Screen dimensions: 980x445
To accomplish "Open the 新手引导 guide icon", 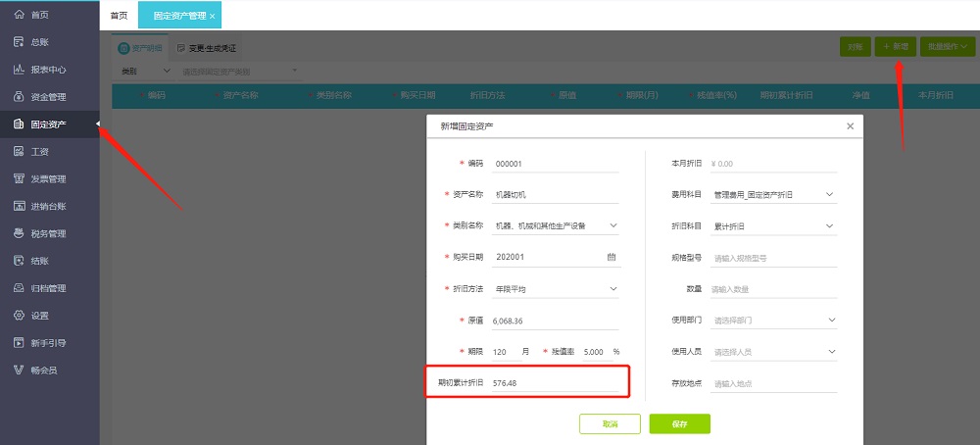I will pos(19,342).
